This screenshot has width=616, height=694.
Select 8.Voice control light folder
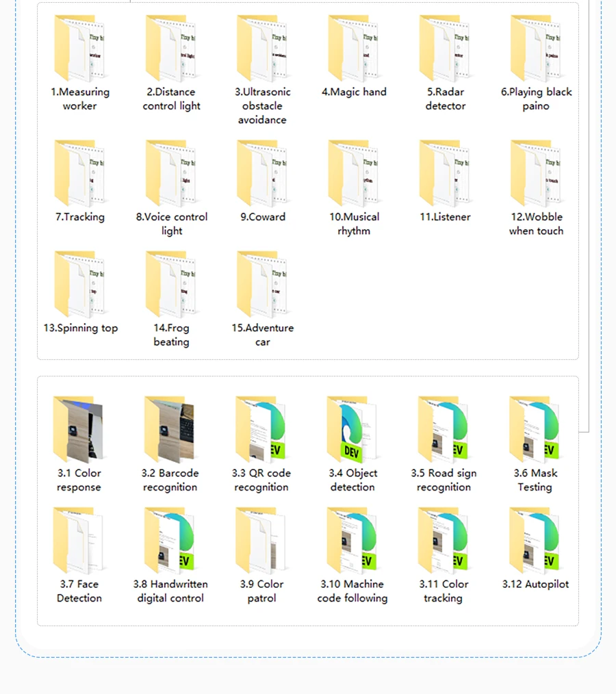tap(170, 174)
